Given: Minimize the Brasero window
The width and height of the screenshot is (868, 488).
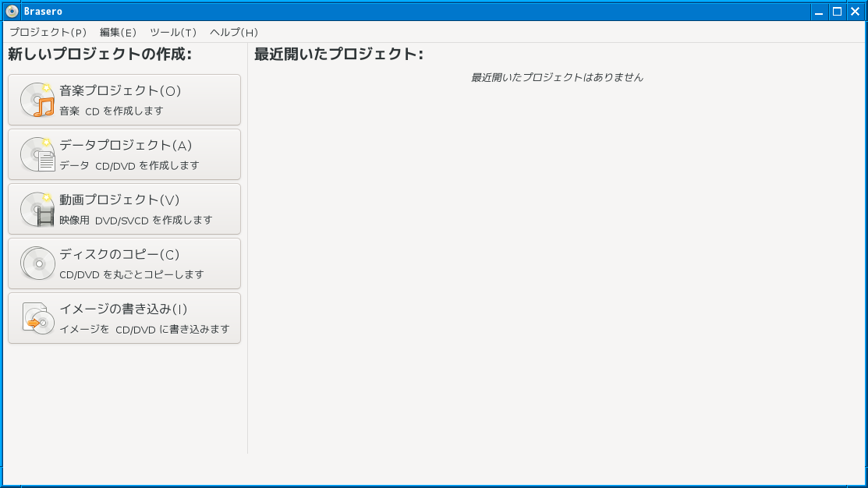Looking at the screenshot, I should coord(819,12).
